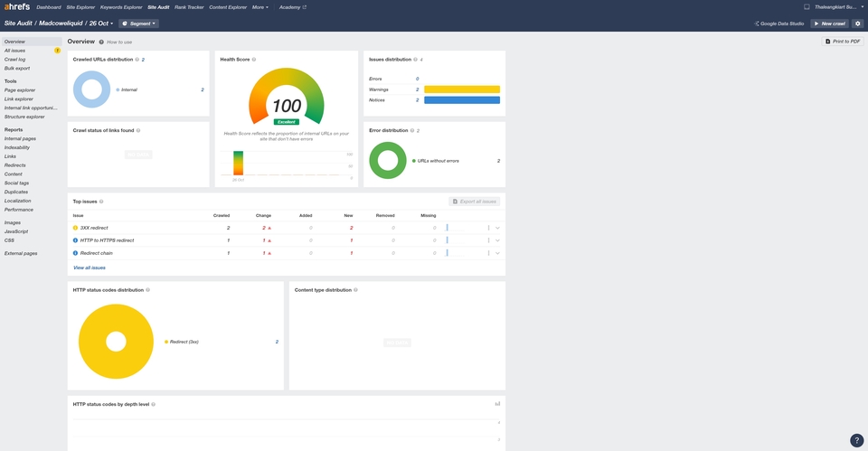This screenshot has height=451, width=868.
Task: Select Site Audit in top navigation
Action: click(158, 7)
